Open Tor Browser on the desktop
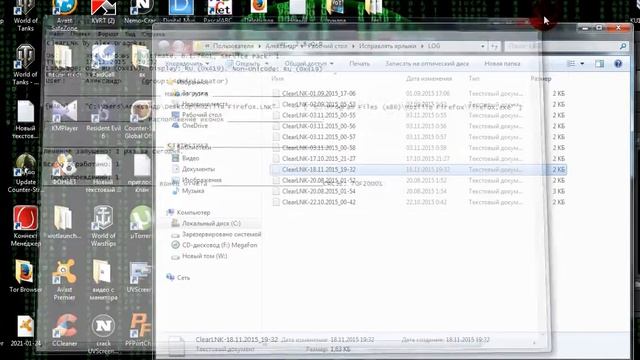The width and height of the screenshot is (640, 360). click(x=25, y=276)
